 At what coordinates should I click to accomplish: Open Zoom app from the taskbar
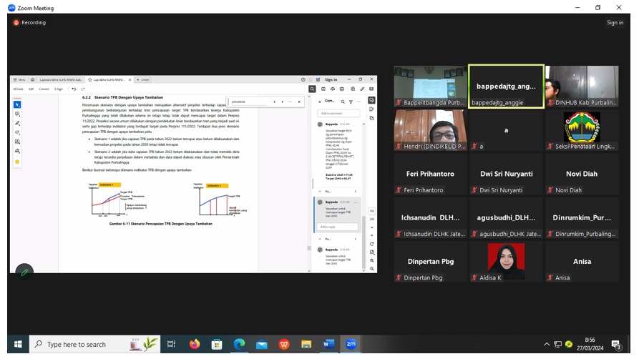[351, 344]
